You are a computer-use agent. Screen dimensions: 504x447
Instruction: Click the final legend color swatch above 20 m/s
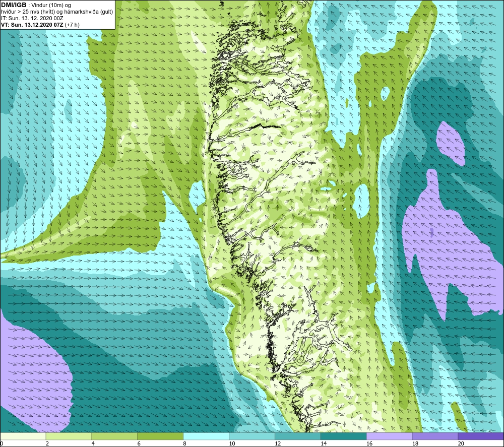[481, 436]
